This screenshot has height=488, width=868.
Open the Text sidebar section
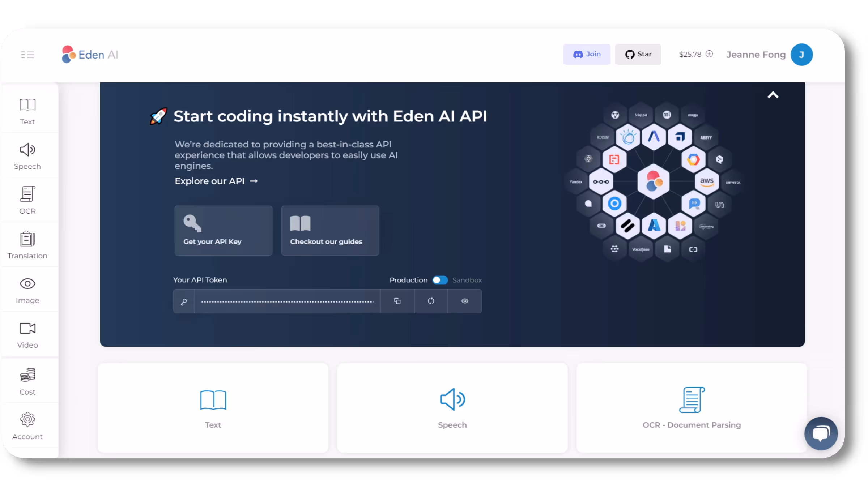[27, 110]
